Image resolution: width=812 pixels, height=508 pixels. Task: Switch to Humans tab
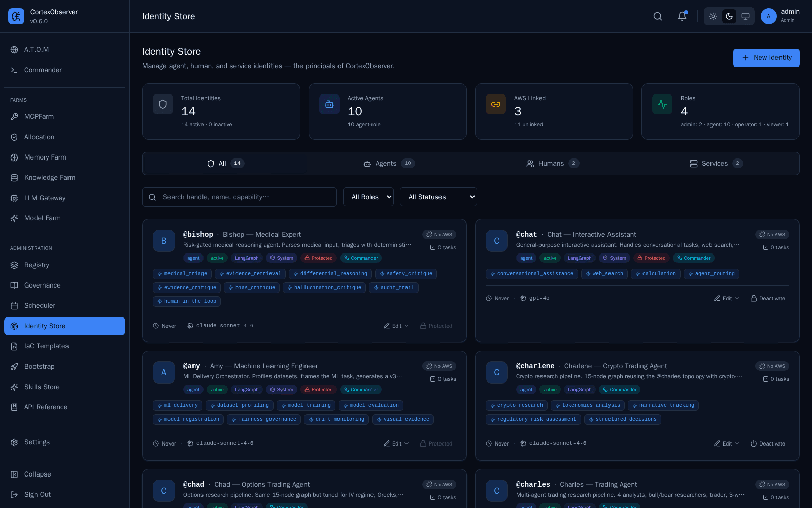click(553, 164)
